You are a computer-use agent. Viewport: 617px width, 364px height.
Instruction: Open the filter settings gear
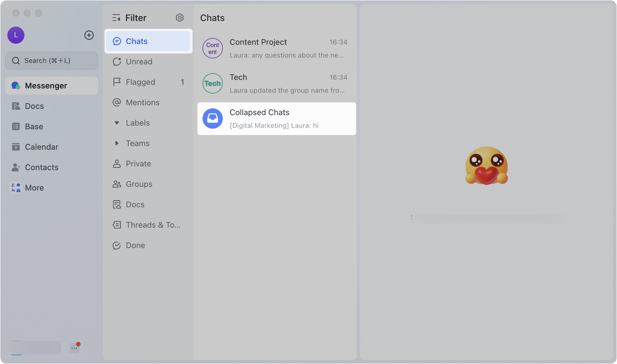click(x=179, y=18)
